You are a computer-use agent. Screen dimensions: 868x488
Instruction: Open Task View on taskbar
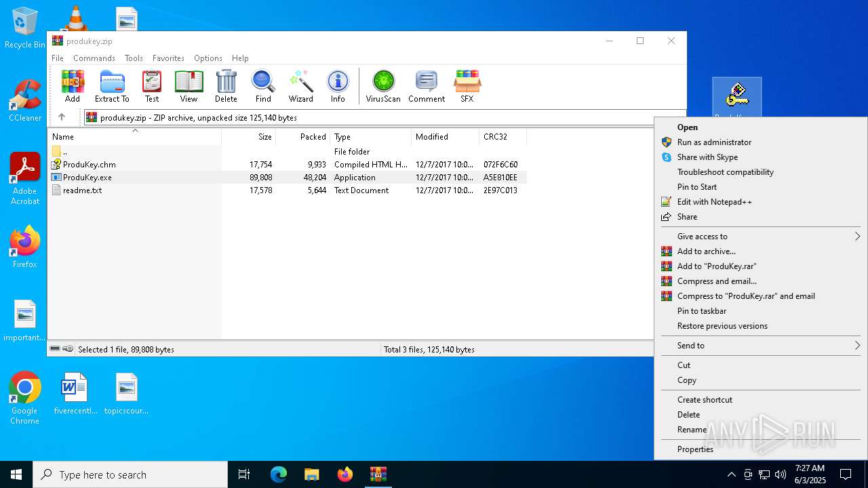(244, 474)
